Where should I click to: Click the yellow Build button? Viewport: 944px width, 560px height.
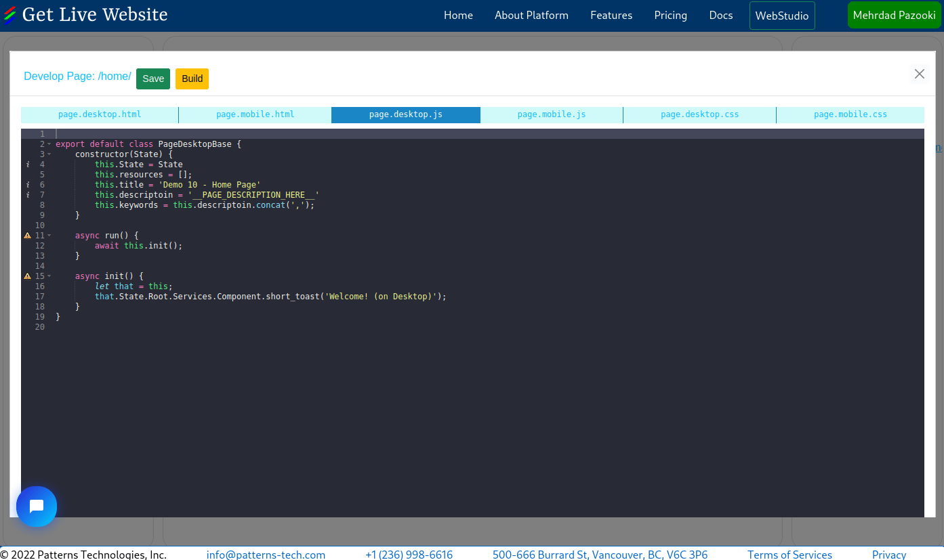(x=192, y=79)
